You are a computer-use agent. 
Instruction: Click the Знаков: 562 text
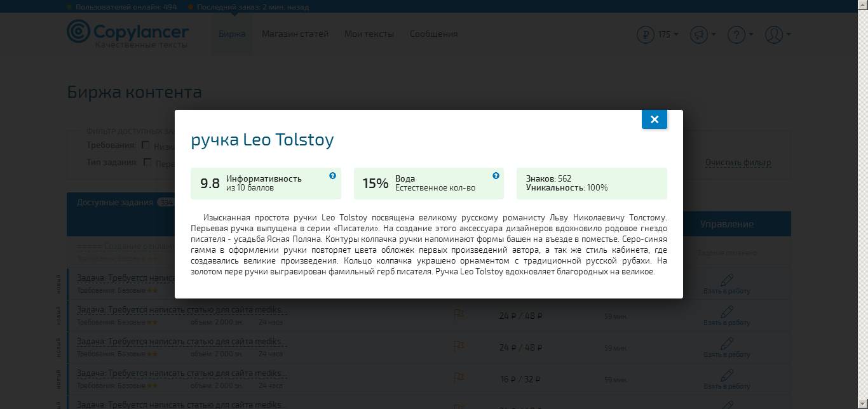(548, 179)
